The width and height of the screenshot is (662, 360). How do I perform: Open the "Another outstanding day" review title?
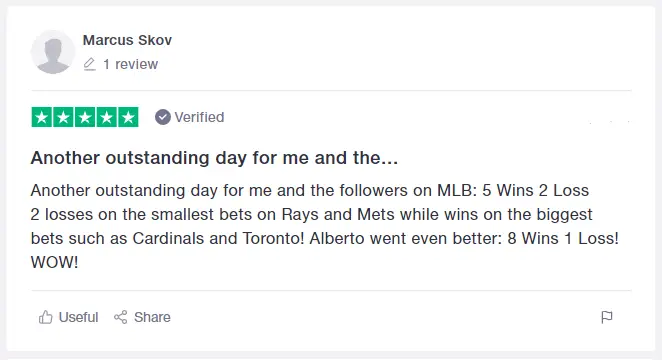[214, 158]
